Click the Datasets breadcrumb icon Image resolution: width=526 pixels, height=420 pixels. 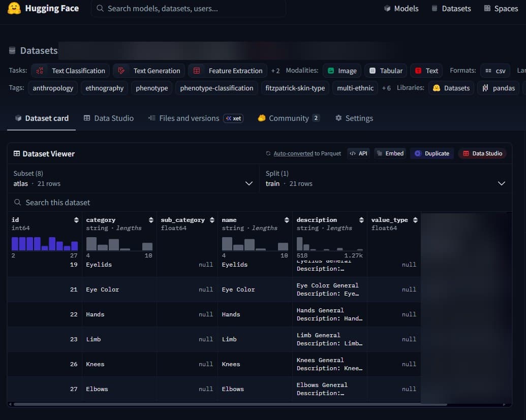coord(12,51)
